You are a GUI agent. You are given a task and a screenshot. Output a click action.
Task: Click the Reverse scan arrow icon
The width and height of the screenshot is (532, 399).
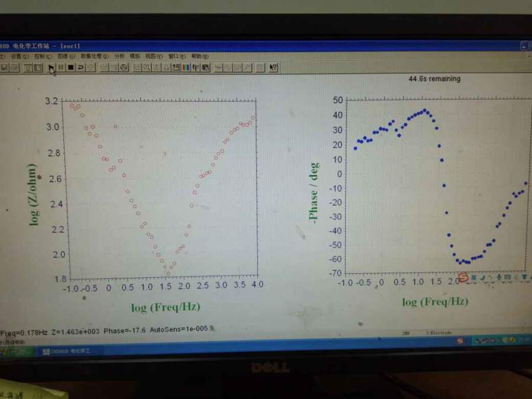pyautogui.click(x=81, y=67)
